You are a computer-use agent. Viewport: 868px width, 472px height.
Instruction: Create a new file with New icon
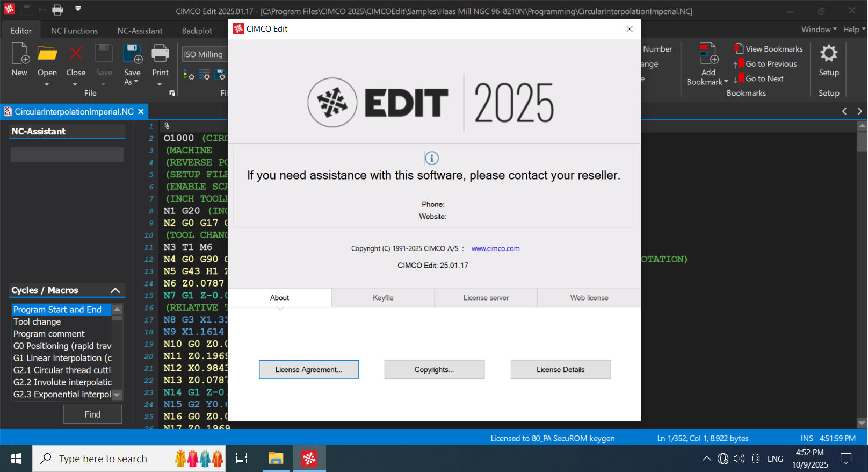click(x=20, y=54)
